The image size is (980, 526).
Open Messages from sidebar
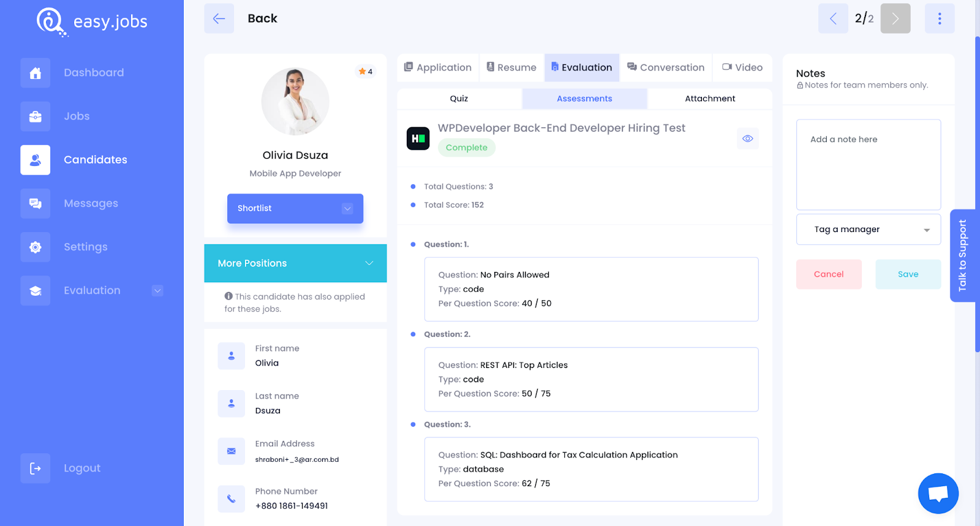pyautogui.click(x=91, y=203)
